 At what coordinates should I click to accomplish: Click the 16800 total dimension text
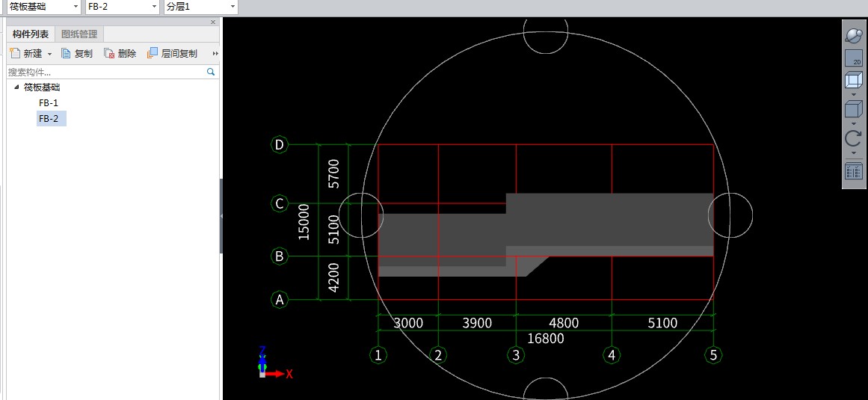[545, 339]
